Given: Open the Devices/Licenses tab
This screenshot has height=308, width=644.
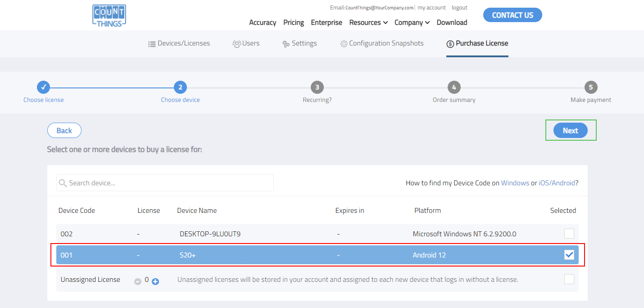Looking at the screenshot, I should click(x=179, y=43).
